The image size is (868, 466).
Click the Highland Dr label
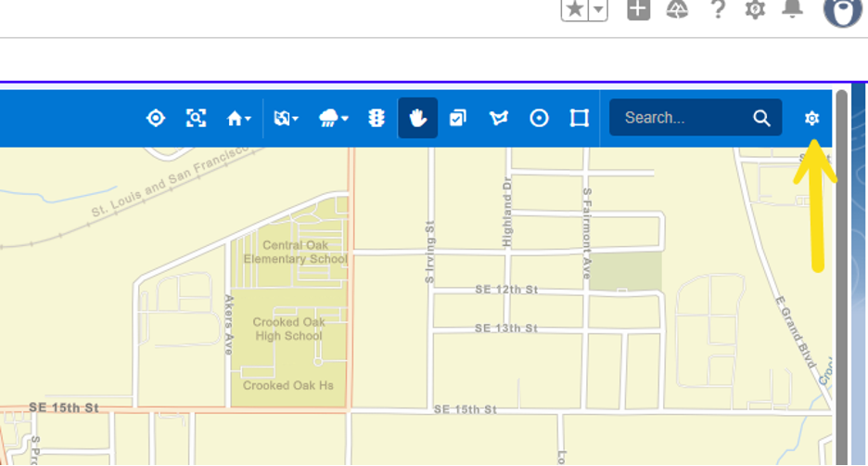click(x=507, y=212)
